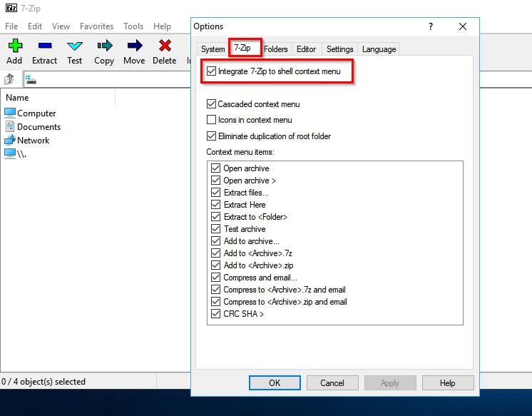The height and width of the screenshot is (416, 532).
Task: Uncheck Extract to <Folder> item
Action: coord(215,217)
